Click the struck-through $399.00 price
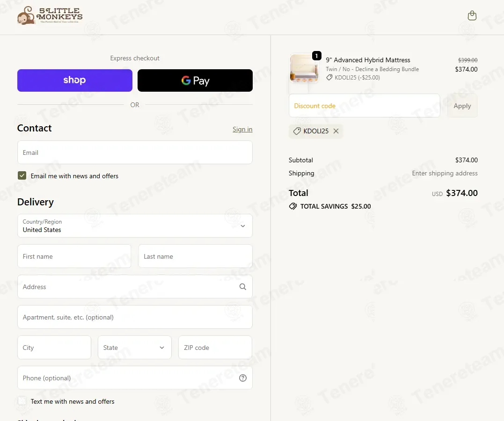The height and width of the screenshot is (421, 504). [467, 60]
